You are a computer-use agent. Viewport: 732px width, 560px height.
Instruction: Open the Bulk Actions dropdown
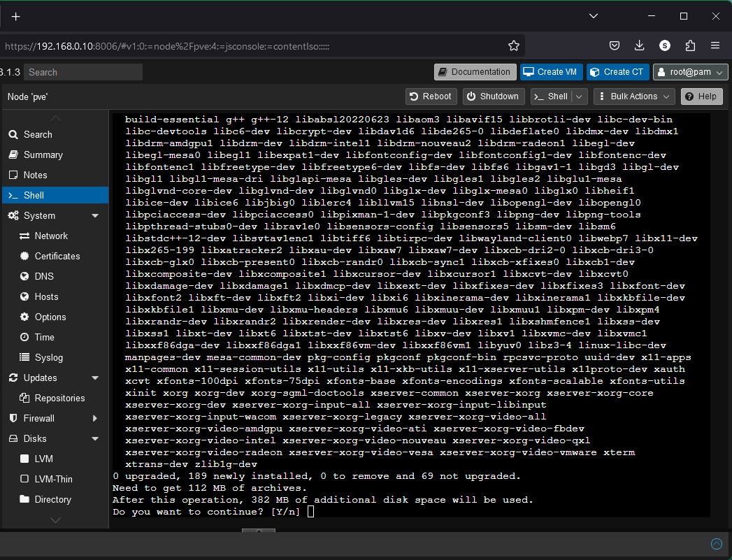(x=634, y=96)
